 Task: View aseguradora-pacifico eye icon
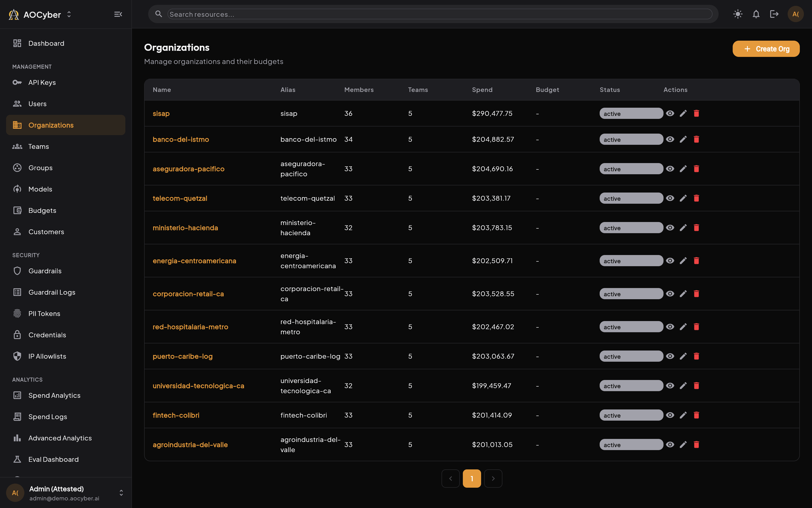(670, 169)
